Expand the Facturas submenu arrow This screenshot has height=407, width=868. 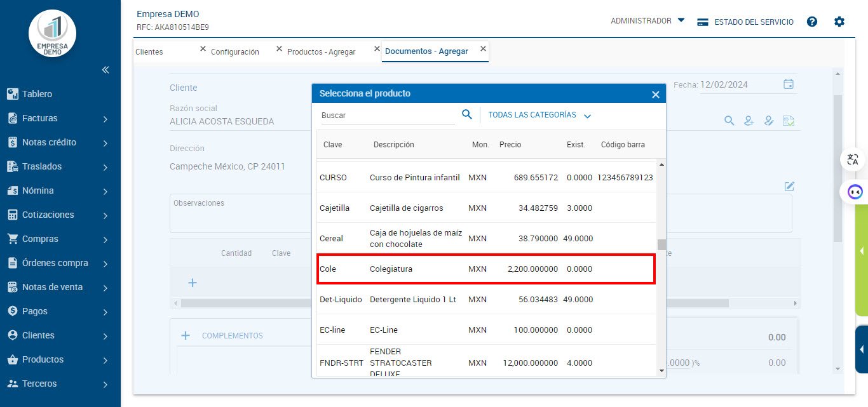[105, 119]
